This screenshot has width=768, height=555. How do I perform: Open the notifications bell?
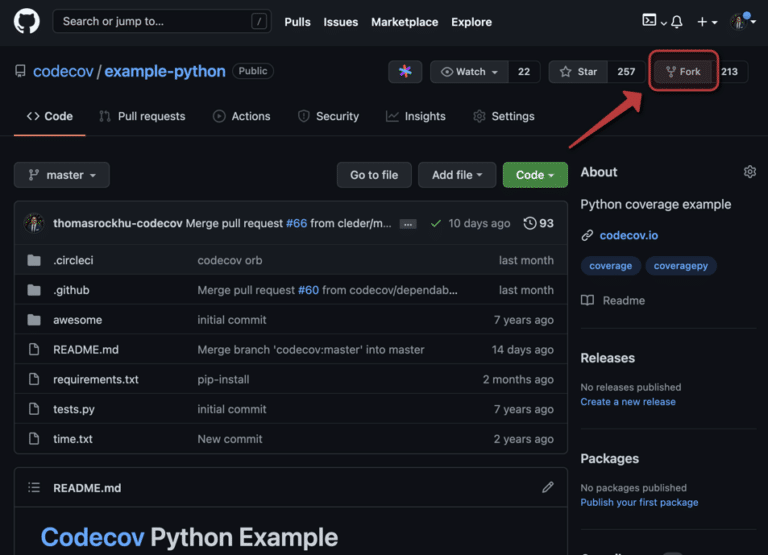coord(677,22)
